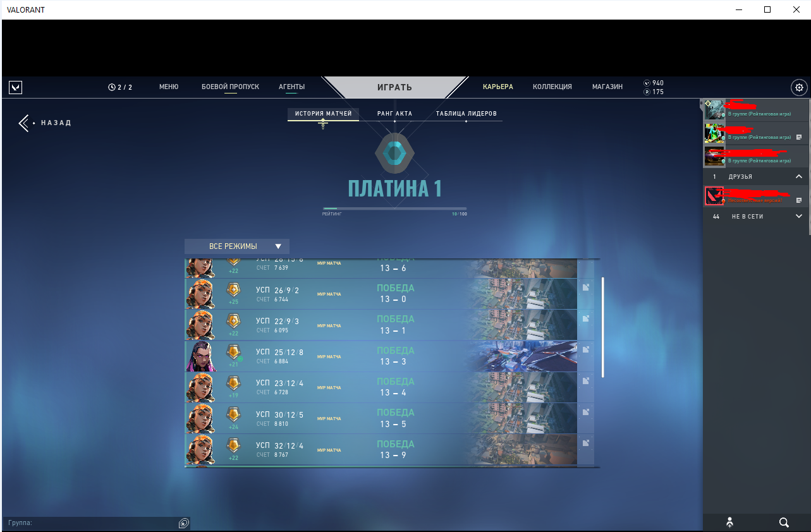Open match details icon for 13 – 1 match
This screenshot has width=811, height=532.
(x=586, y=318)
